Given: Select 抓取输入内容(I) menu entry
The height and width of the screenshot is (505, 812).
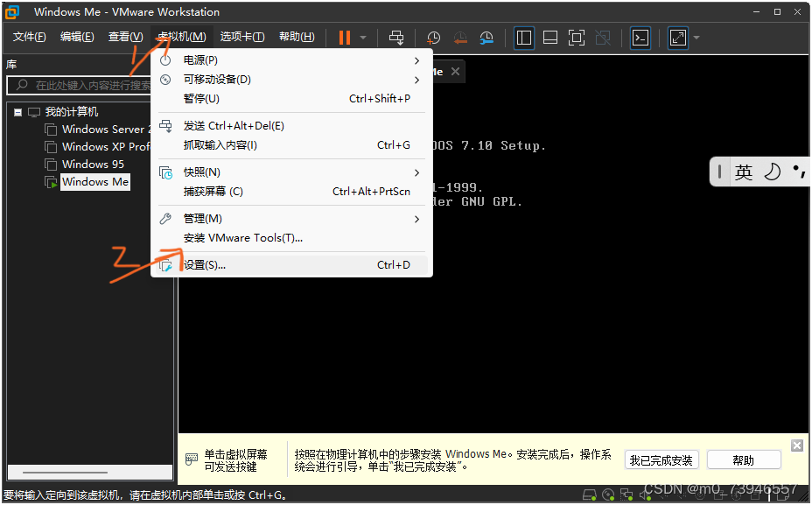Looking at the screenshot, I should [x=292, y=145].
